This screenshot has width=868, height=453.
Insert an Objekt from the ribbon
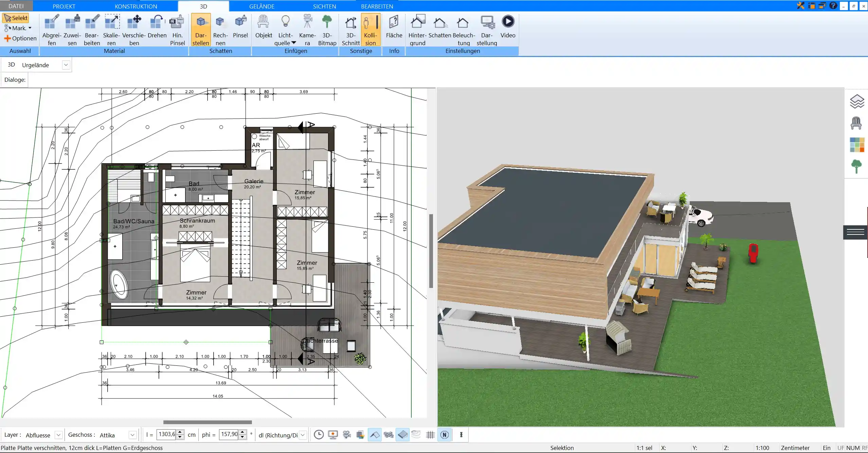pos(264,26)
